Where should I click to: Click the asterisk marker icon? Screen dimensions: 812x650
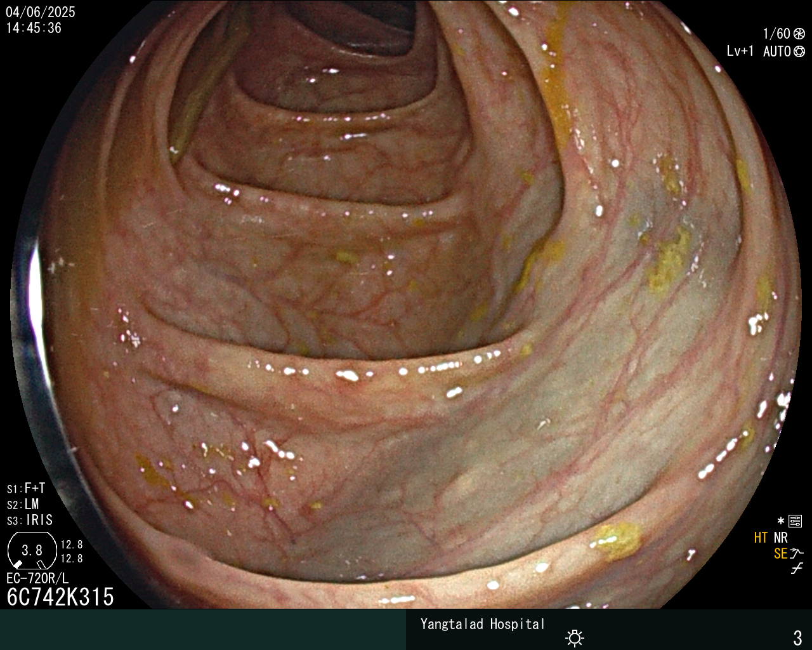point(781,521)
